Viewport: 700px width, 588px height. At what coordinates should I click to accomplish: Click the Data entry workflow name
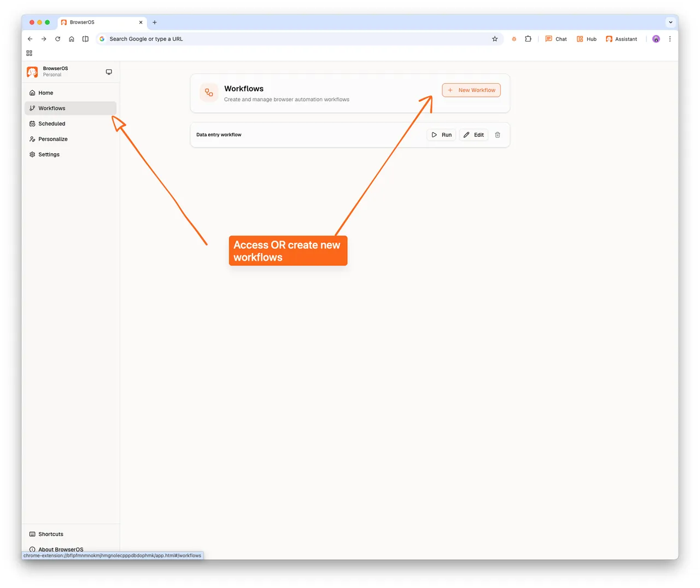pos(219,135)
